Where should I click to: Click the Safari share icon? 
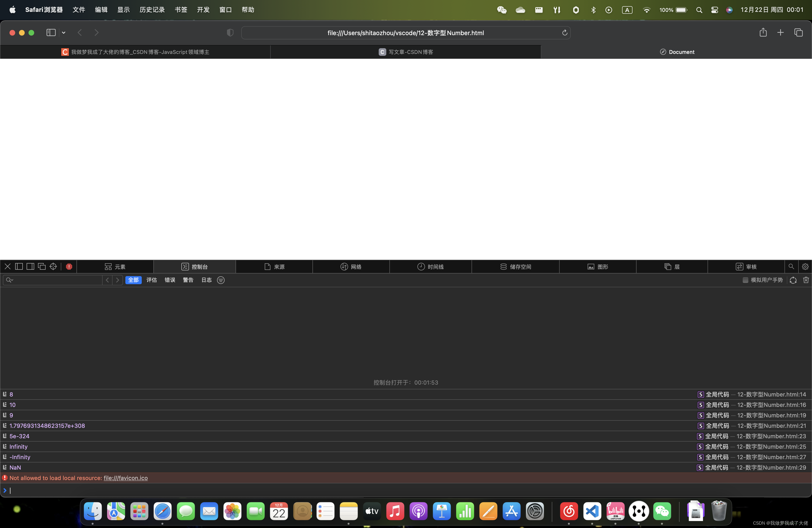point(763,32)
